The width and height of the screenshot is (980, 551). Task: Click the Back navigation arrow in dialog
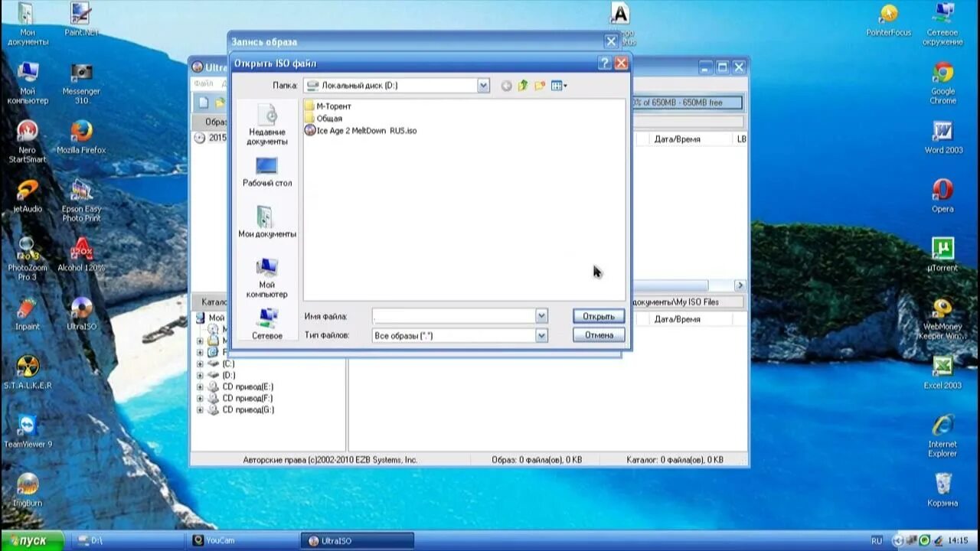tap(506, 86)
